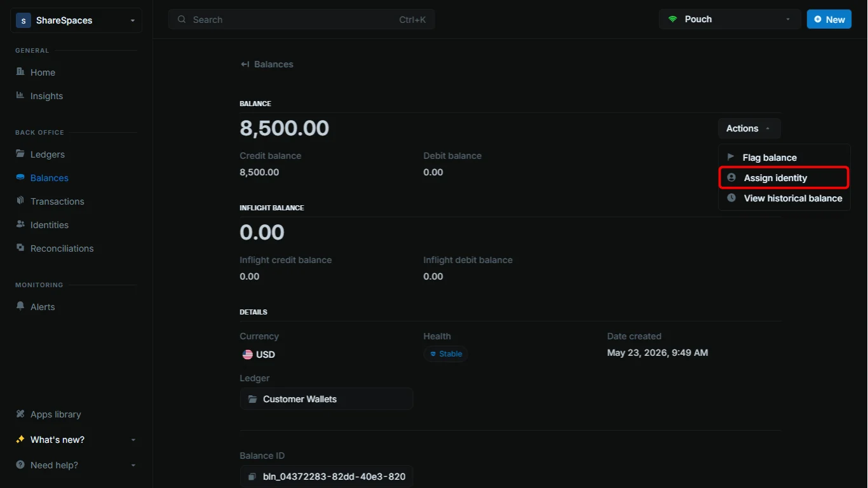Click the Home building icon
Image resolution: width=868 pixels, height=488 pixels.
click(20, 72)
